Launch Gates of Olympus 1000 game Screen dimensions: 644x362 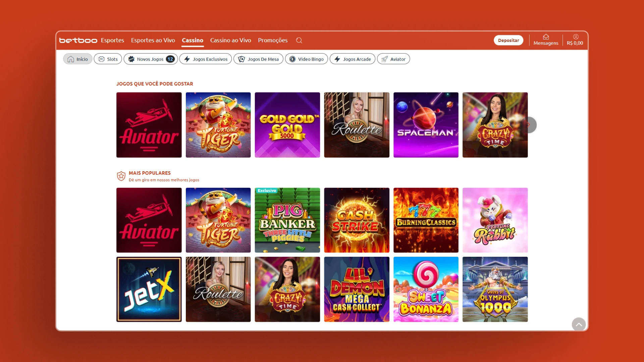(x=495, y=289)
